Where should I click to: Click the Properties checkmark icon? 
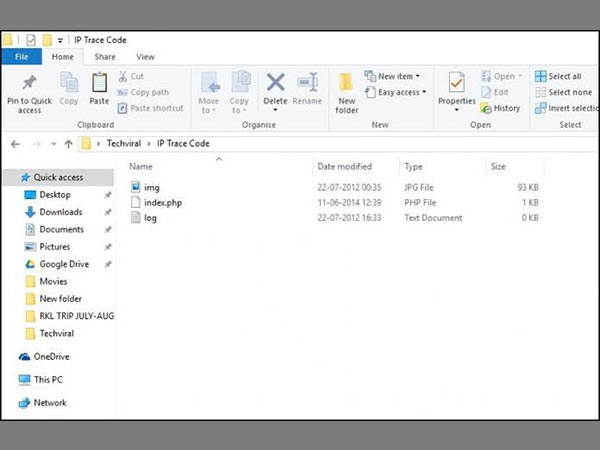coord(457,82)
